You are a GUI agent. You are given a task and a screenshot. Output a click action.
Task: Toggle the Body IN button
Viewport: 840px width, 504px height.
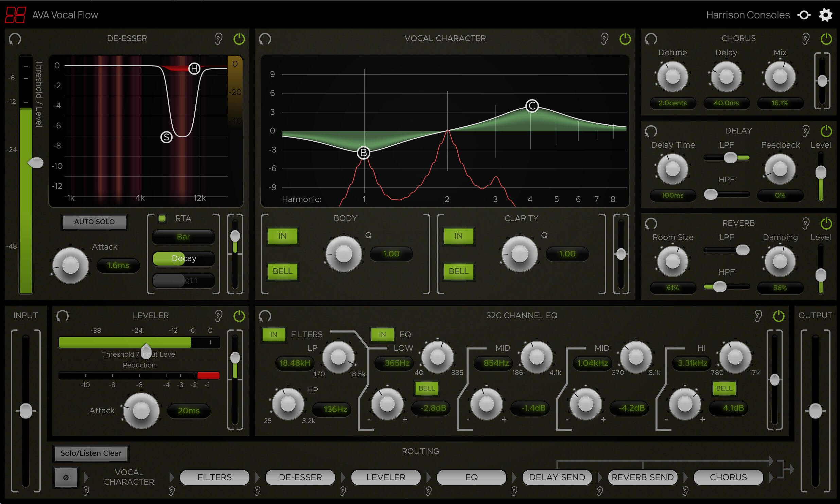point(282,236)
